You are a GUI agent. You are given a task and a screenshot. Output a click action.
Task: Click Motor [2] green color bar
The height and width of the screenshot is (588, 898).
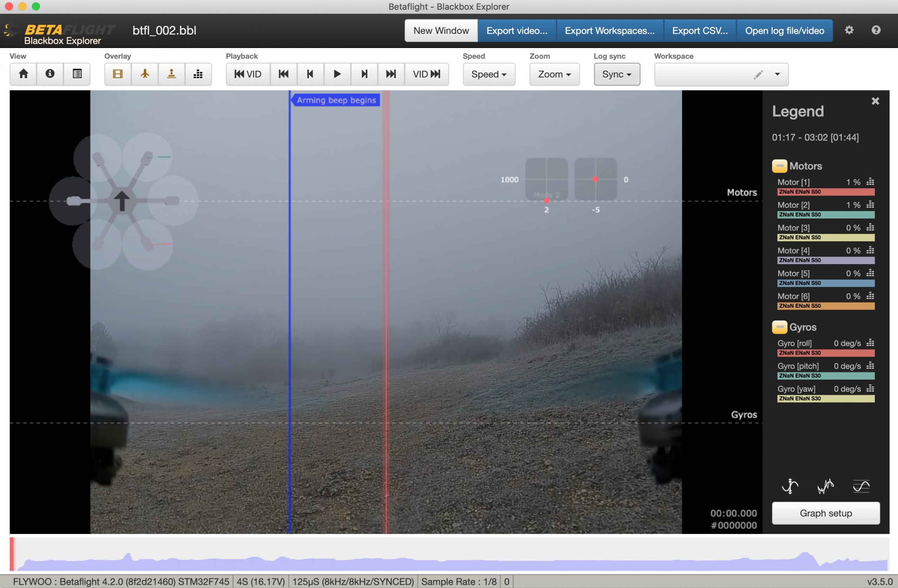825,215
